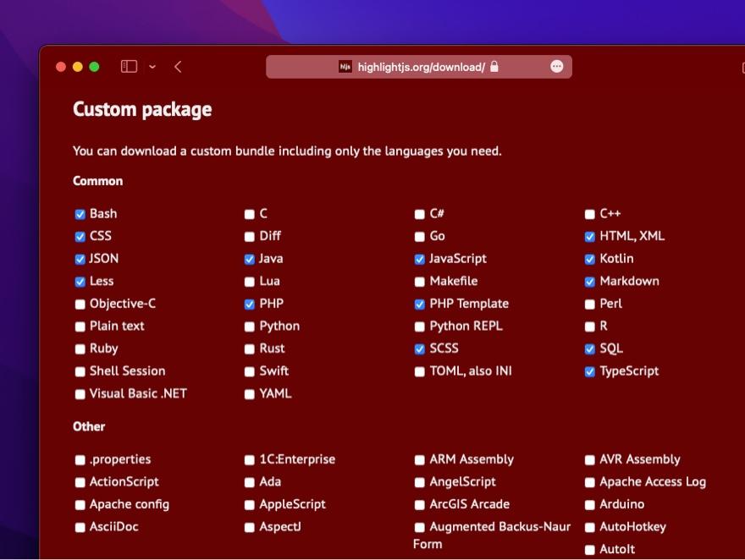The image size is (745, 560).
Task: Uncheck the CSS checkbox
Action: coord(80,237)
